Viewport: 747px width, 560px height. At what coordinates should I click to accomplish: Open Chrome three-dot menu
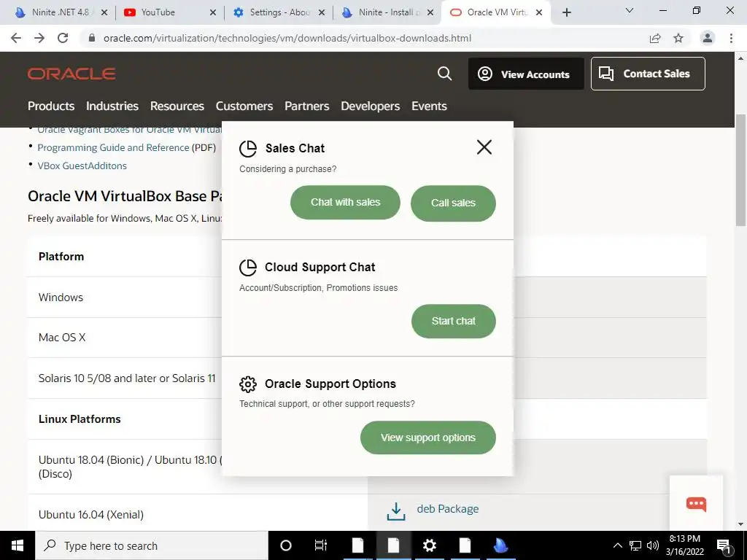(731, 38)
